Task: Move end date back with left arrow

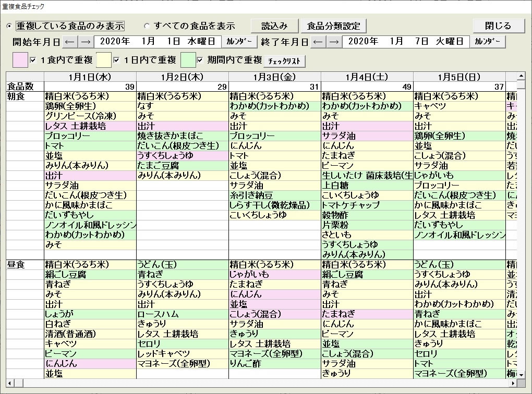Action: pos(318,42)
